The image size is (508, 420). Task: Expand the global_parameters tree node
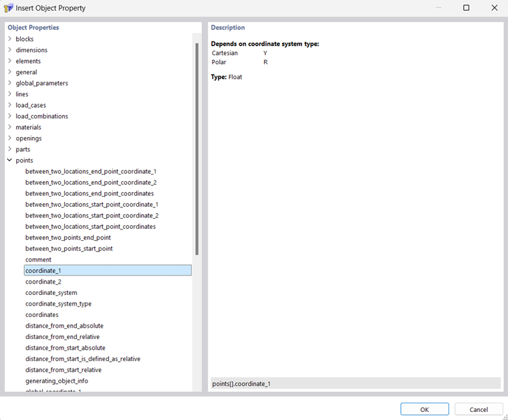[x=10, y=83]
